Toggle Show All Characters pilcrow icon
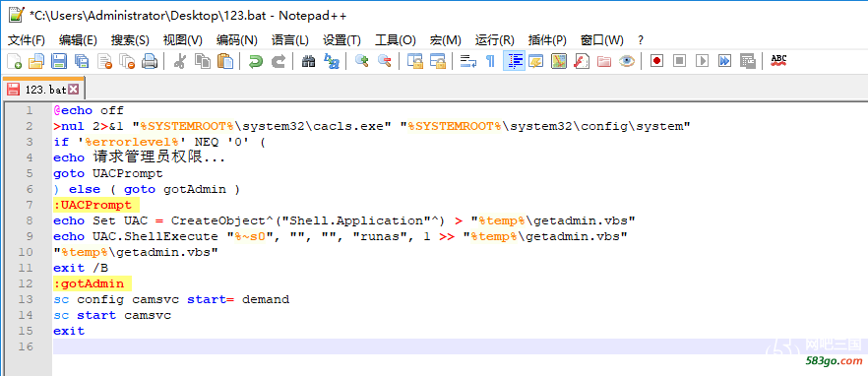The width and height of the screenshot is (868, 376). point(490,61)
